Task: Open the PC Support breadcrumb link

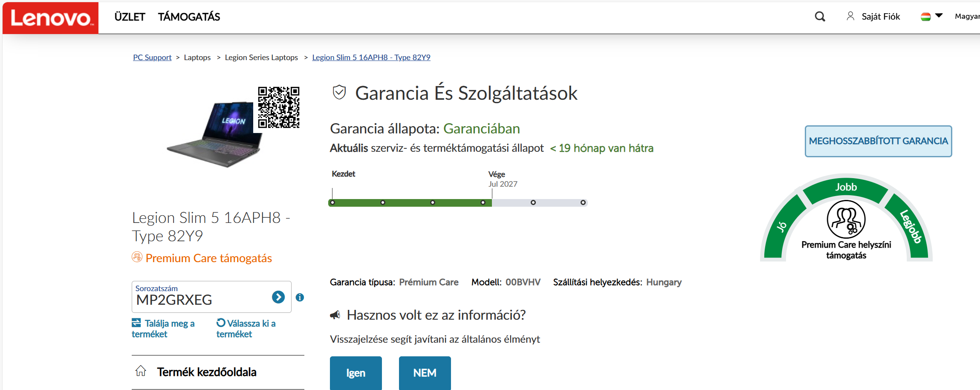Action: coord(152,58)
